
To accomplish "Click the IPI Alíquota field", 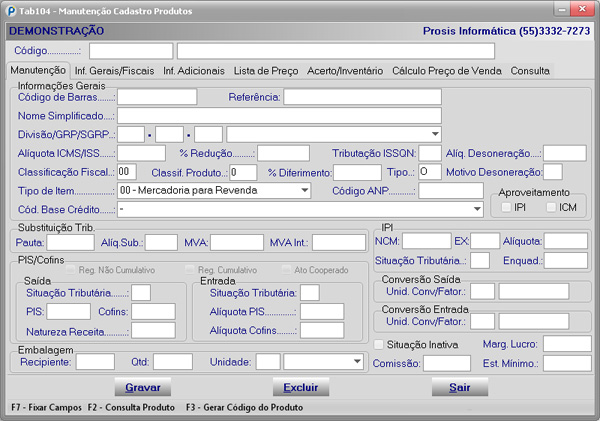I will 566,241.
